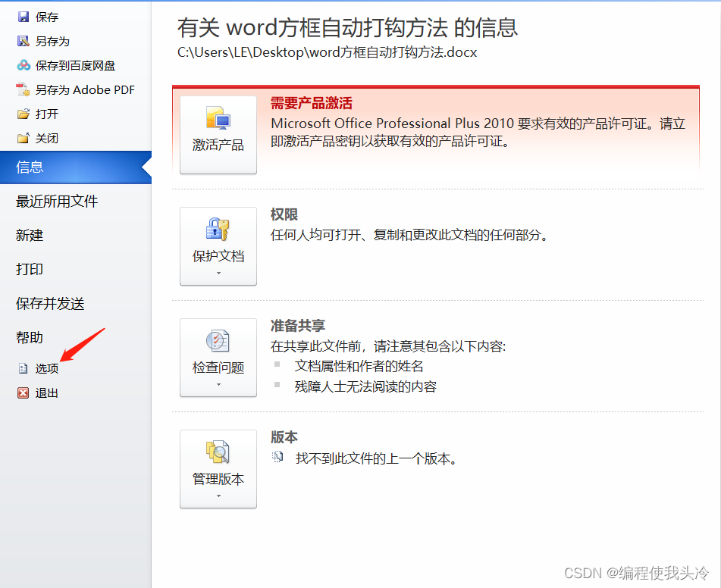Image resolution: width=721 pixels, height=588 pixels.
Task: Click 找不到此文件的上一个版本 text
Action: pos(377,458)
